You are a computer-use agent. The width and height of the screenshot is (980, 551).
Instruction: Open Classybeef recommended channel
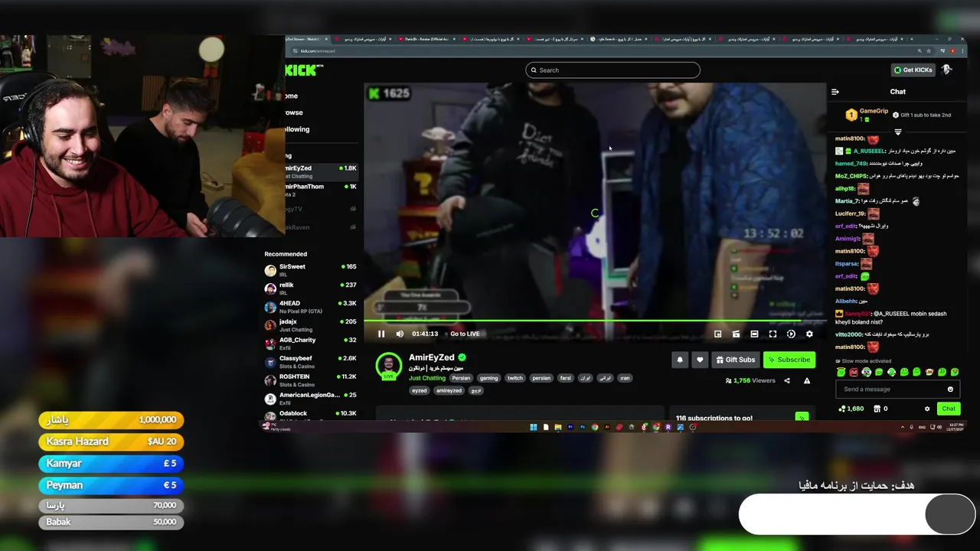tap(311, 362)
